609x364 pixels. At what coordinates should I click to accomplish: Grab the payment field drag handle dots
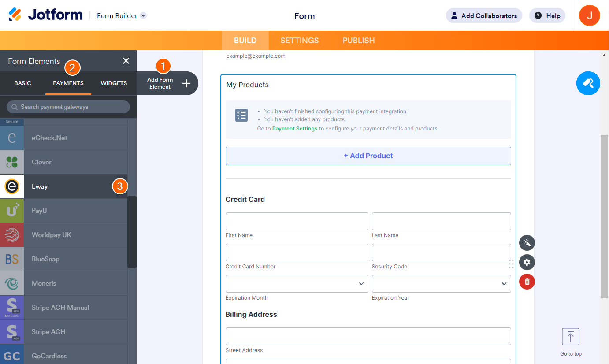click(x=511, y=264)
